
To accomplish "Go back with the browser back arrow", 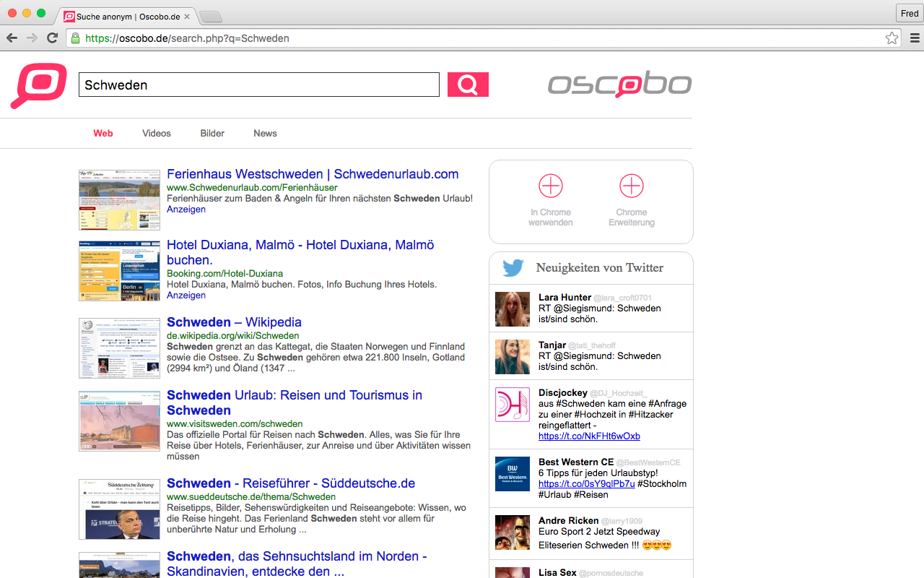I will (12, 38).
